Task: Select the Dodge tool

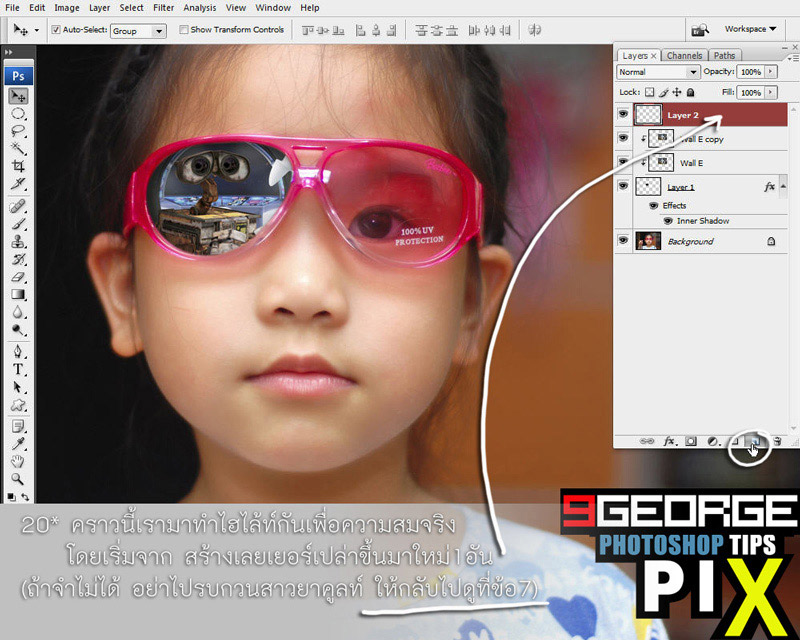Action: click(x=18, y=329)
